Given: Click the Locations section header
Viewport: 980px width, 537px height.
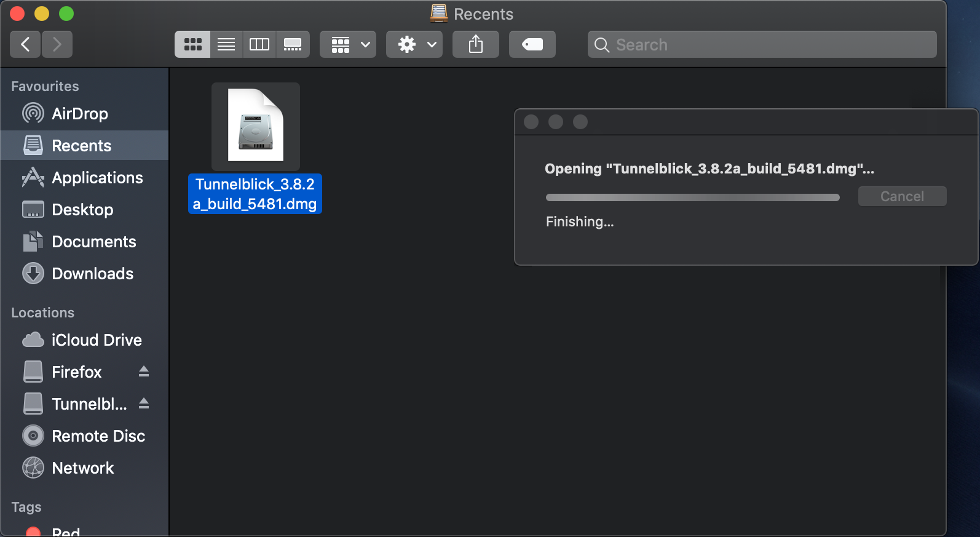Looking at the screenshot, I should pyautogui.click(x=42, y=312).
